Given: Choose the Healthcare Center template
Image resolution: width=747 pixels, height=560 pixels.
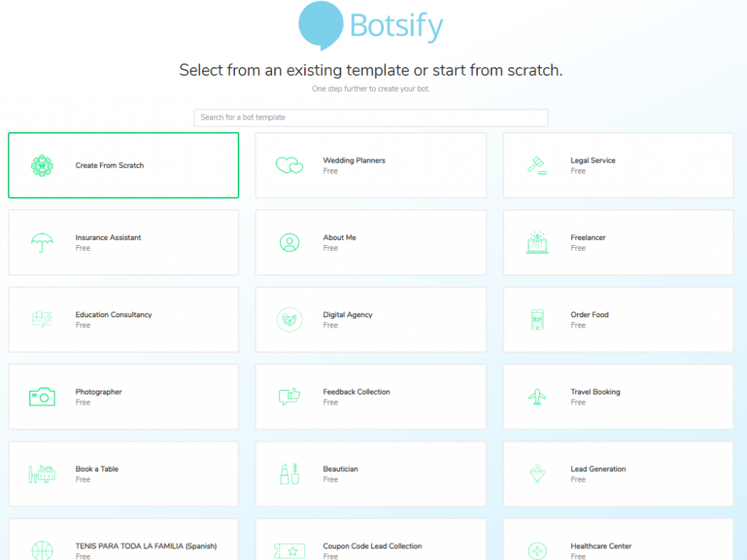Looking at the screenshot, I should click(618, 540).
